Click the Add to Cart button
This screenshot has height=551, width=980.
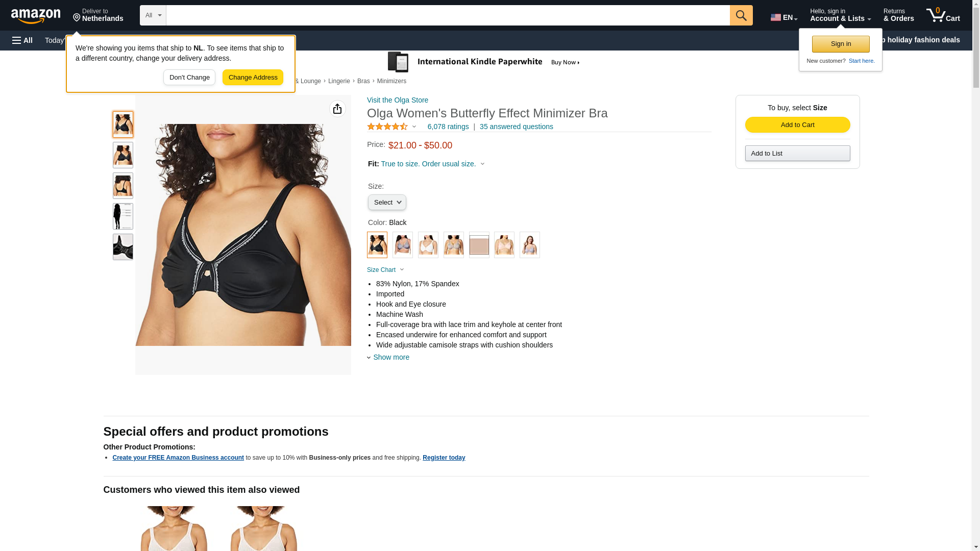click(797, 125)
